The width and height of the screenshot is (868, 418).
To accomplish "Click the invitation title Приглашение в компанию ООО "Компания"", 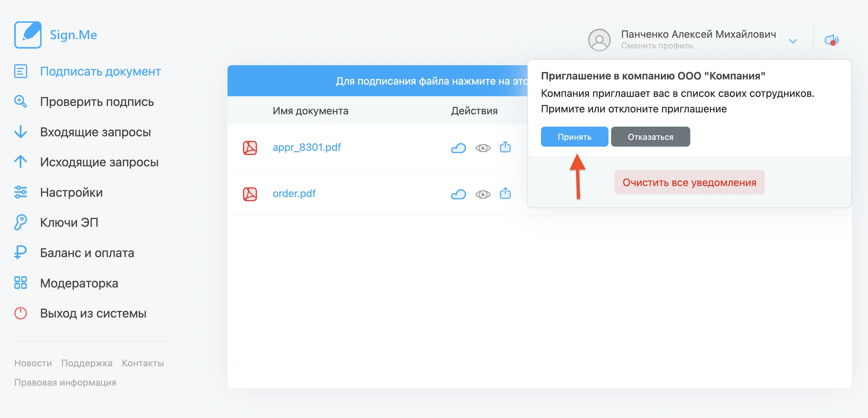I will click(653, 76).
